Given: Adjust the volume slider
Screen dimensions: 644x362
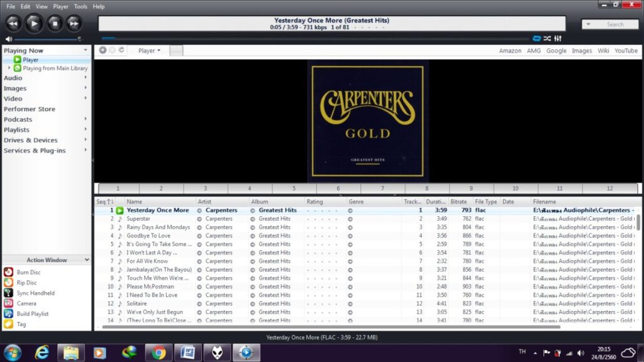Looking at the screenshot, I should (x=48, y=40).
